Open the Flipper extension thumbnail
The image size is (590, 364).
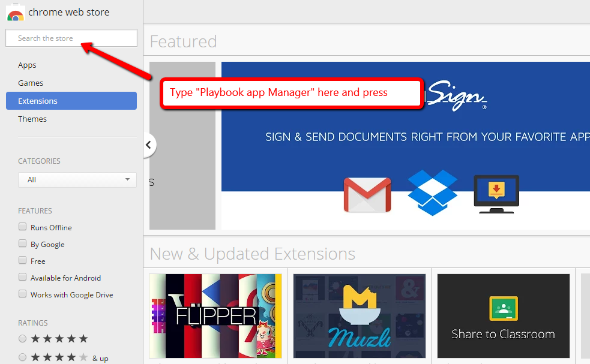coord(215,316)
